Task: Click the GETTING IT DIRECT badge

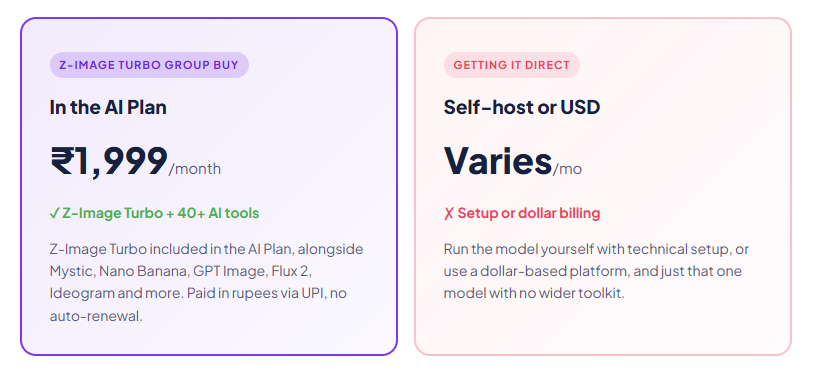Action: click(x=511, y=65)
